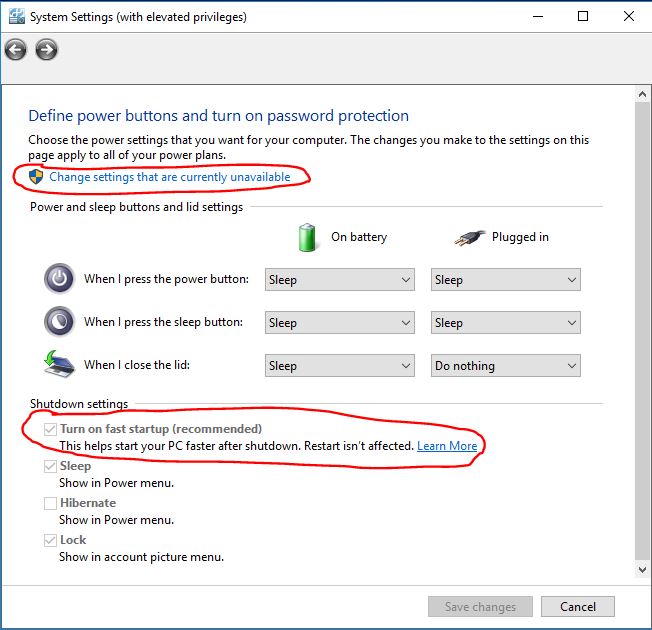Click the shield icon beside Change settings
This screenshot has width=652, height=630.
pos(36,177)
